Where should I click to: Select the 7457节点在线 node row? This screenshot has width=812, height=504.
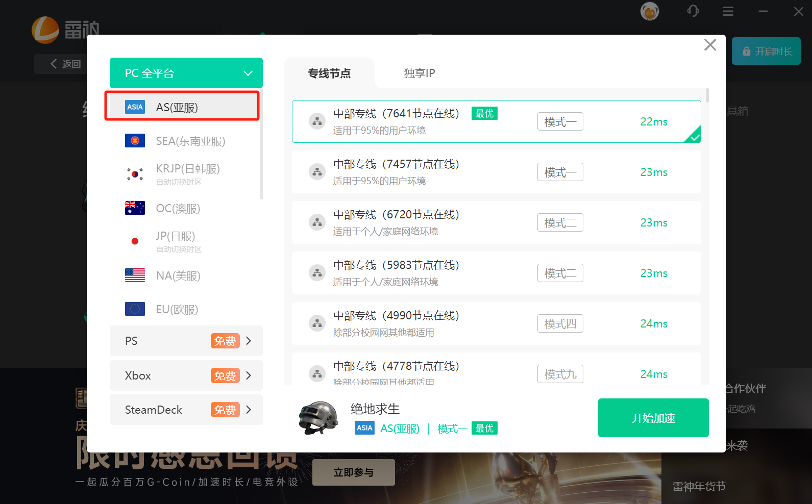[x=497, y=172]
